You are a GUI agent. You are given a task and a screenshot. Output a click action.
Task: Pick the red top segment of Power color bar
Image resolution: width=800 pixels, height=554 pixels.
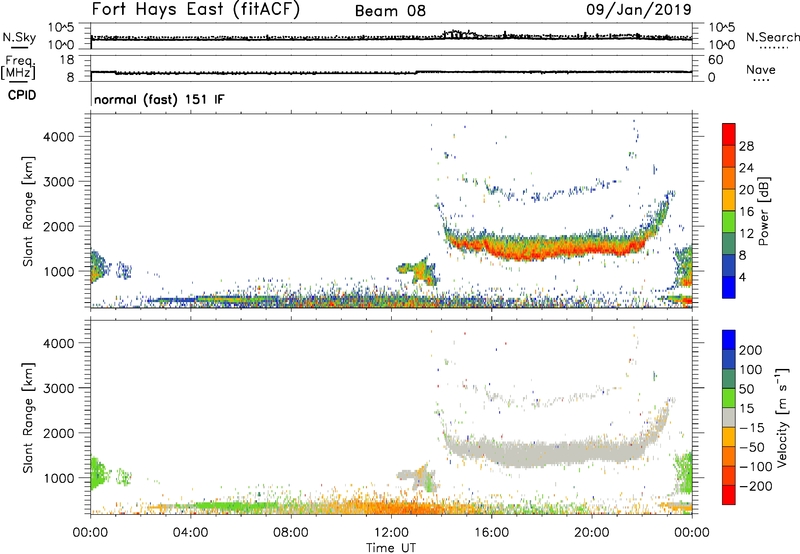coord(729,135)
